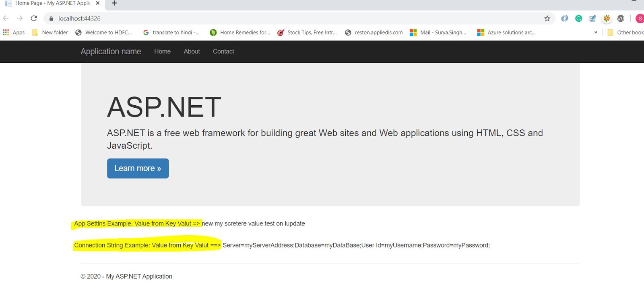Open the W extension icon
This screenshot has height=289, width=644.
pos(621,18)
